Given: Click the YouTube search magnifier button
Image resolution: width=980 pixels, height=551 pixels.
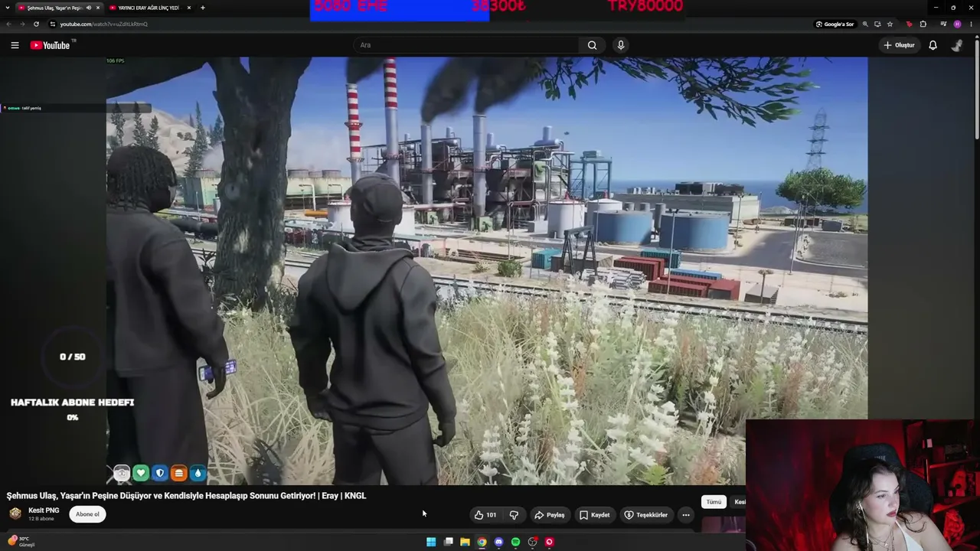Looking at the screenshot, I should [592, 45].
